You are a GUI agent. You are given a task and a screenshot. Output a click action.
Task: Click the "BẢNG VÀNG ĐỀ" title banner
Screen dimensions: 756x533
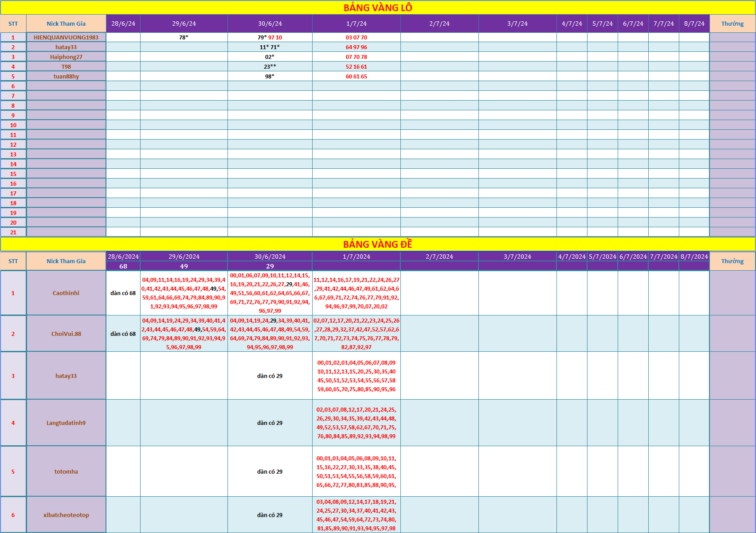[378, 244]
